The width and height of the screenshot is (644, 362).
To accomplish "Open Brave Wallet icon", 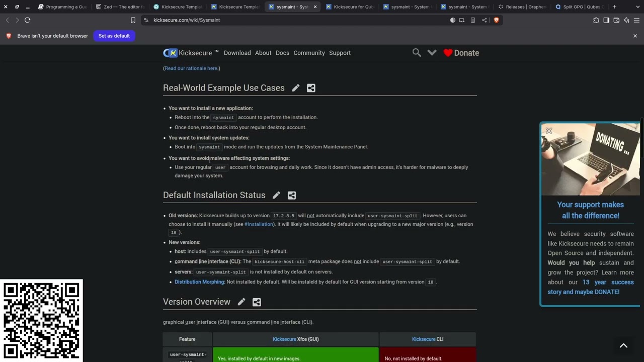I will [x=616, y=20].
